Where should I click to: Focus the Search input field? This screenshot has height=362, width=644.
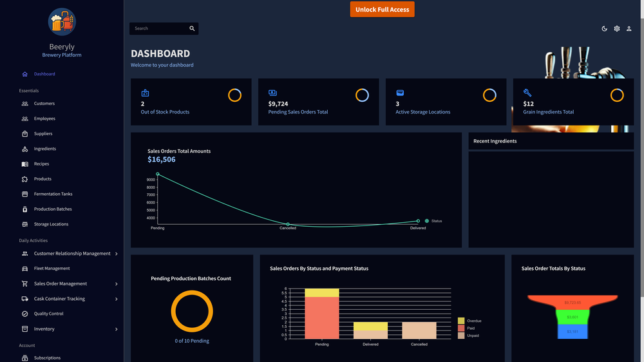pyautogui.click(x=159, y=28)
